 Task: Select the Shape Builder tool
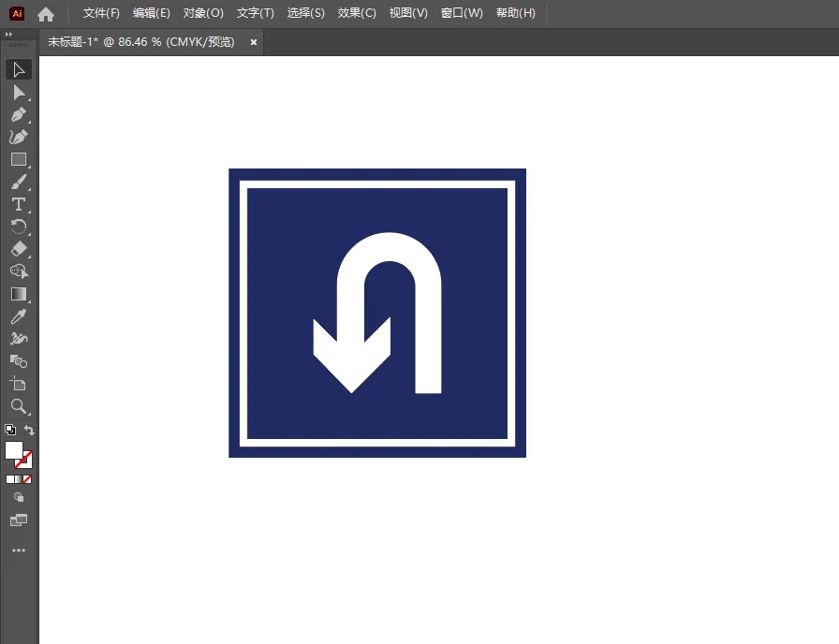19,271
